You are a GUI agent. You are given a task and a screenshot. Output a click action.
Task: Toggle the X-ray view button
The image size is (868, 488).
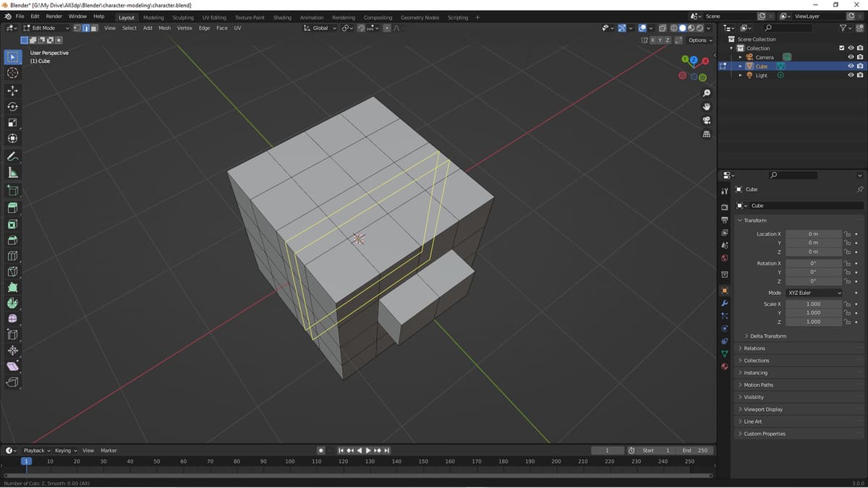point(663,28)
